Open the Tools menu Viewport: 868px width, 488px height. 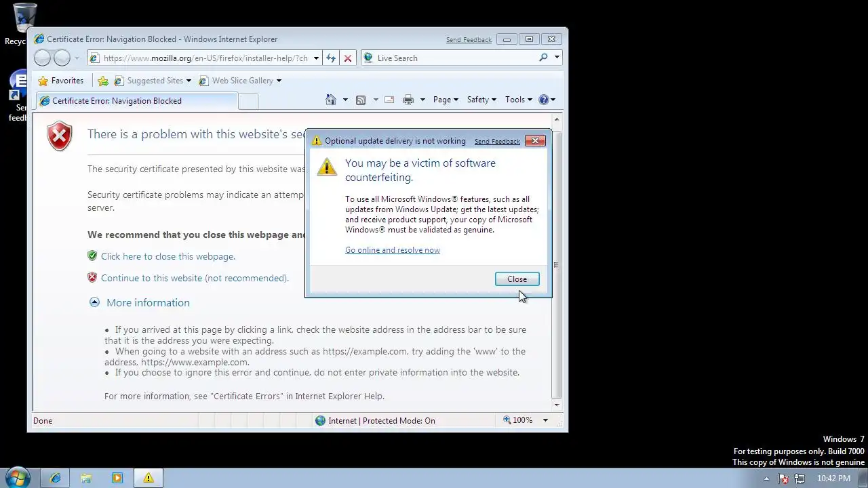(x=518, y=100)
